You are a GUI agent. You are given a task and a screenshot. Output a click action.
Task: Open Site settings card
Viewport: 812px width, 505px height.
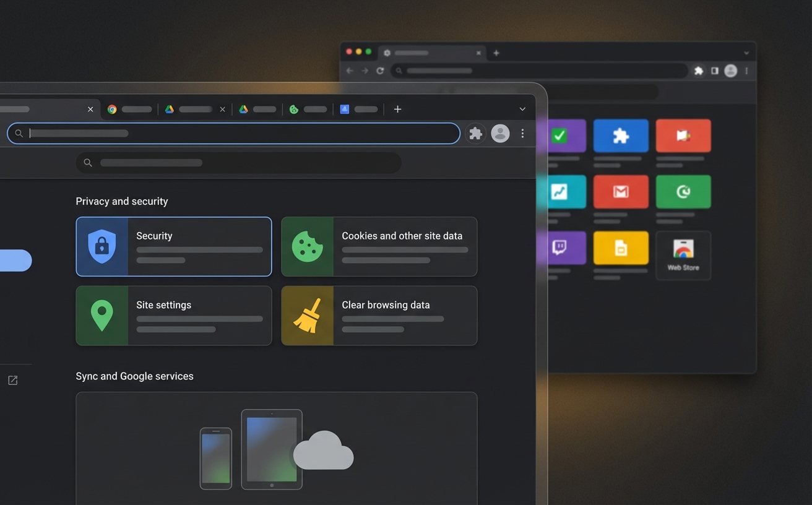(x=174, y=316)
